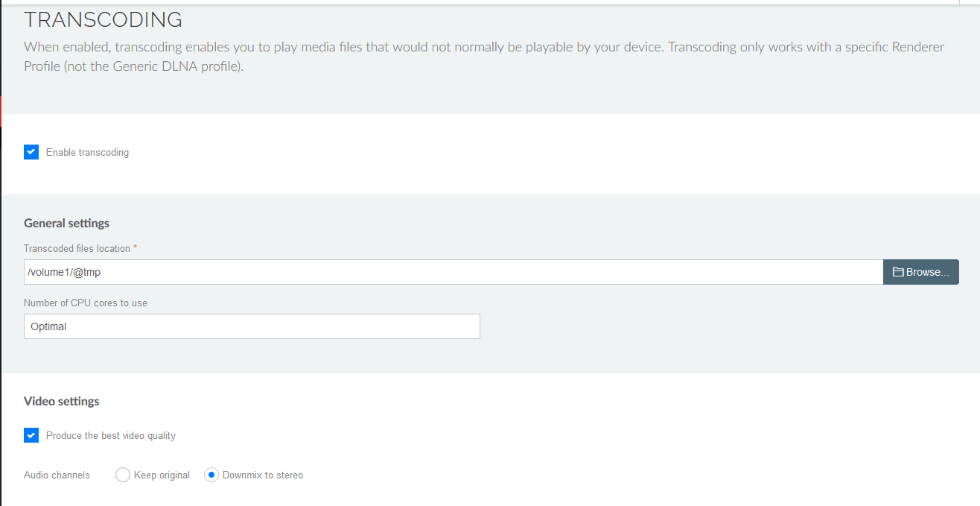The width and height of the screenshot is (980, 506).
Task: Click the Number of CPU cores to use label
Action: [85, 303]
